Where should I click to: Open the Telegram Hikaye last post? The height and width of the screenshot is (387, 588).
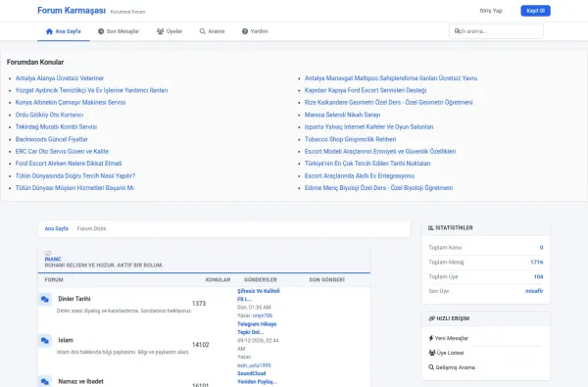coord(257,328)
